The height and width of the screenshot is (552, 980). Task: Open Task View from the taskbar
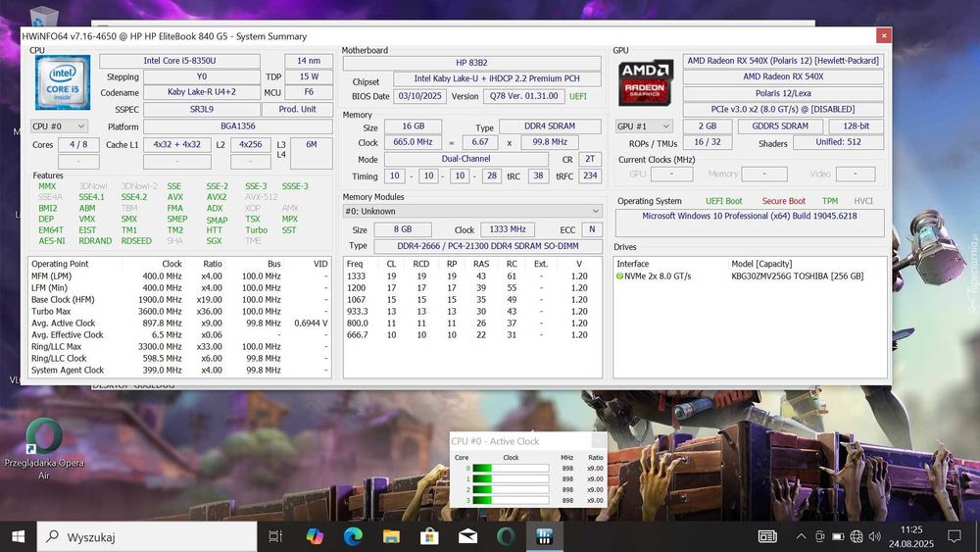point(275,536)
